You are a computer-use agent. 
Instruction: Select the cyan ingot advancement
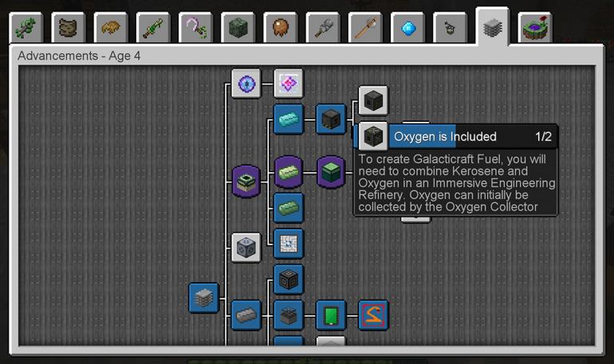(289, 119)
